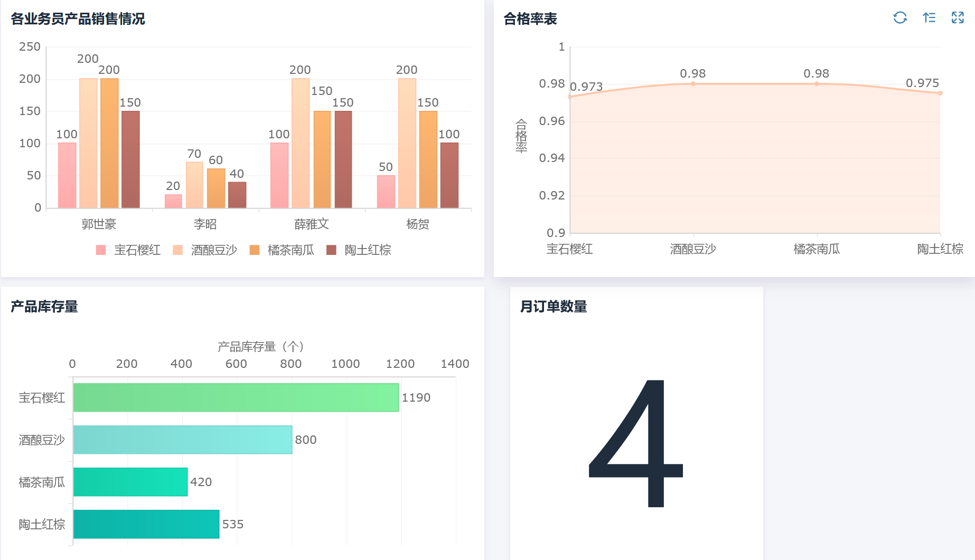Click the 酒酿豆沙 inventory bar showing 800
The width and height of the screenshot is (975, 560).
point(182,440)
